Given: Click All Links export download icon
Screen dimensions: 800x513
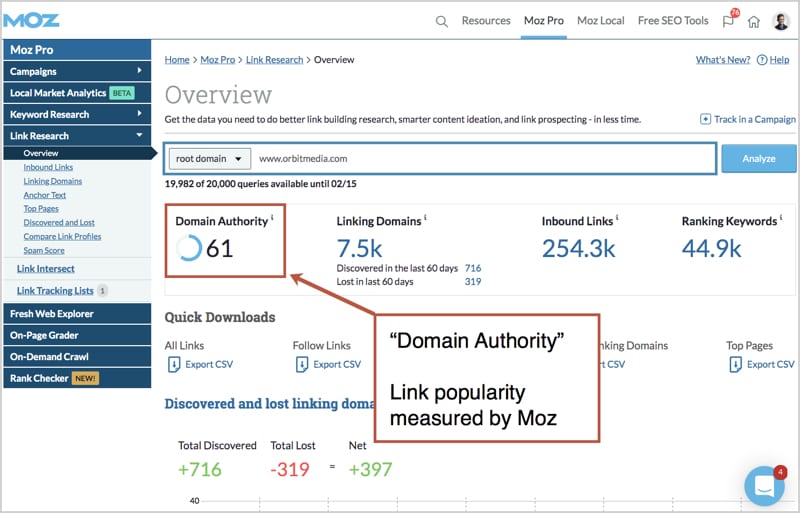Looking at the screenshot, I should 173,364.
